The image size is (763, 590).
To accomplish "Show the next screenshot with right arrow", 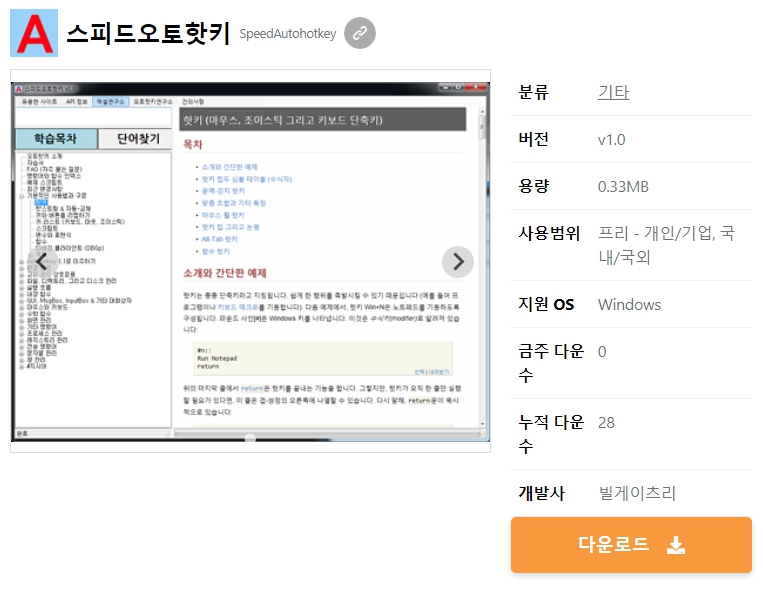I will [x=458, y=262].
